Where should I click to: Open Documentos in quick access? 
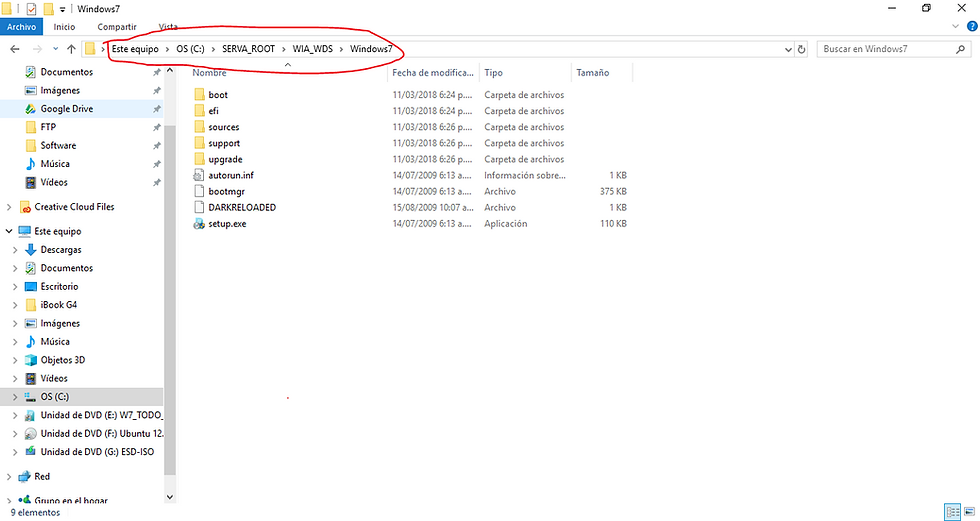[66, 72]
